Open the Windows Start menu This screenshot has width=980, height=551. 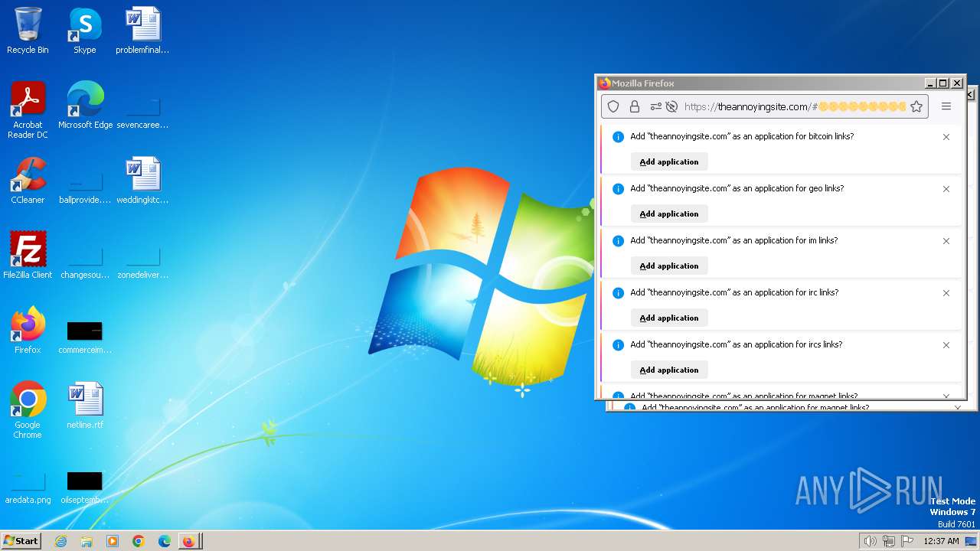[21, 541]
